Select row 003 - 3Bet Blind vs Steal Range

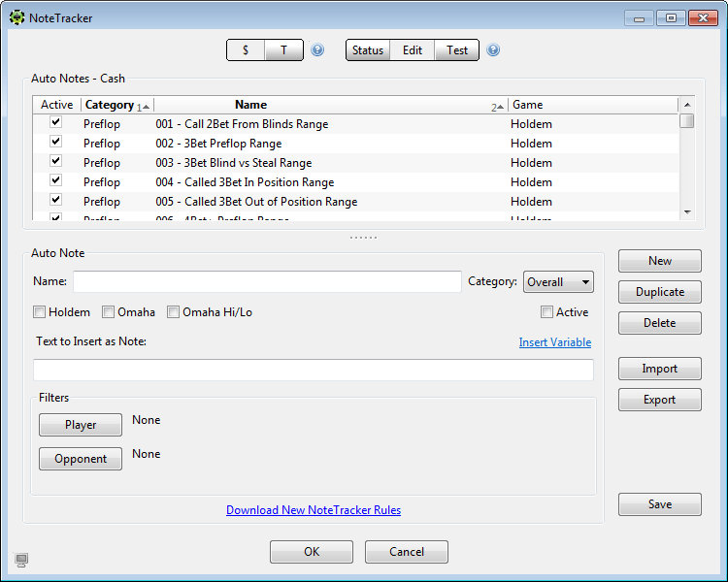[x=356, y=163]
